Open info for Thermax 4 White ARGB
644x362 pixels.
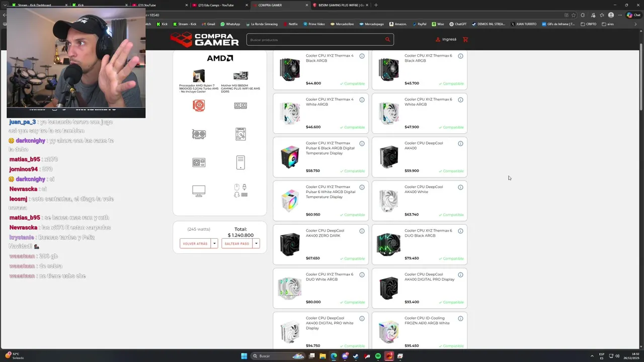(362, 100)
